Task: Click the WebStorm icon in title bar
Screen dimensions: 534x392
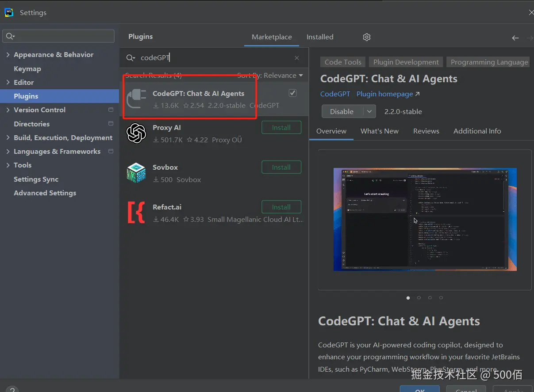Action: coord(9,12)
